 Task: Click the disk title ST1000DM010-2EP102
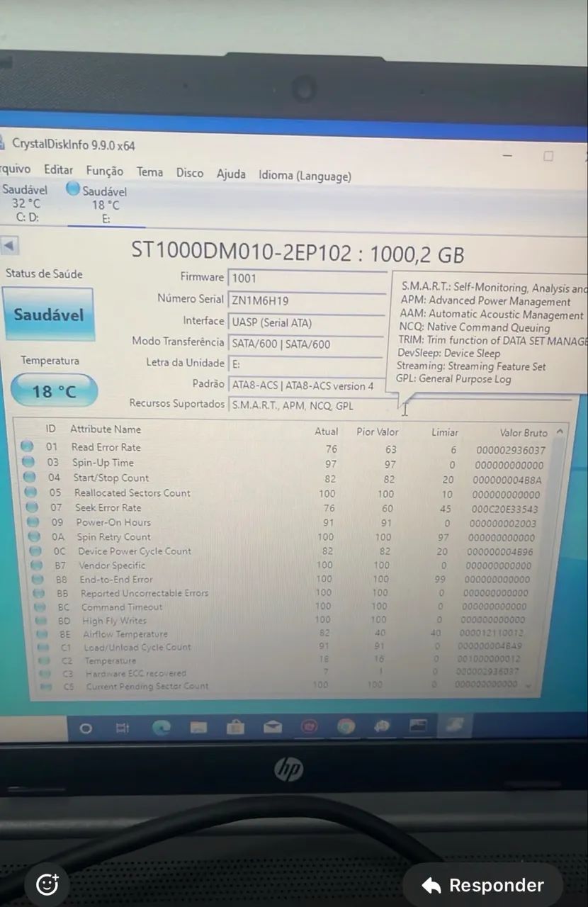click(x=241, y=252)
